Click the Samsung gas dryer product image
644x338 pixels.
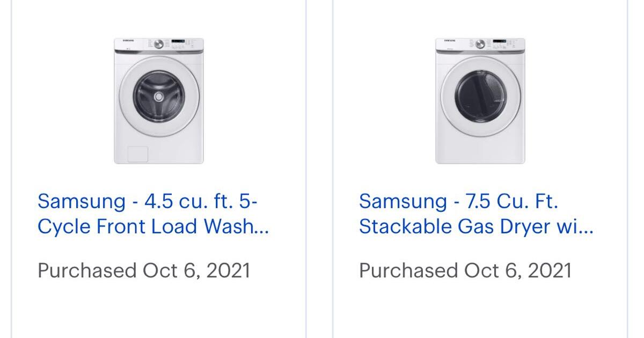pos(479,102)
